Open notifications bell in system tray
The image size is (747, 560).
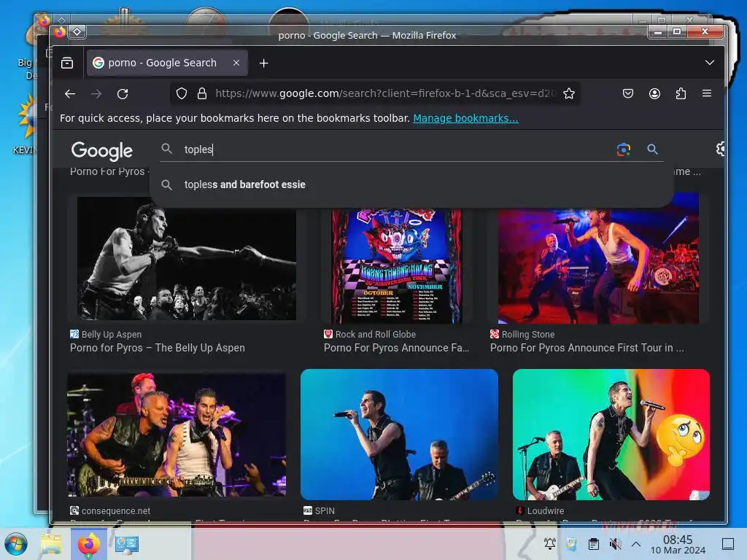[x=550, y=543]
